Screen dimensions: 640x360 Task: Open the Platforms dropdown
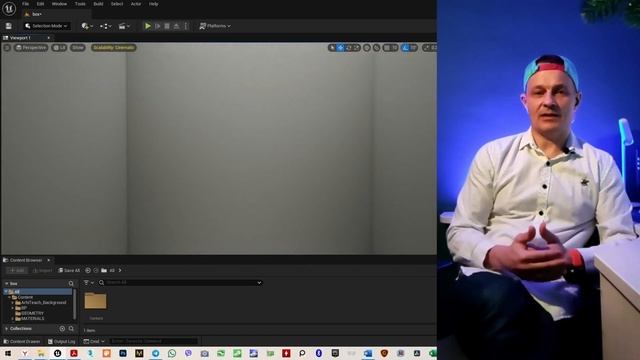tap(215, 26)
